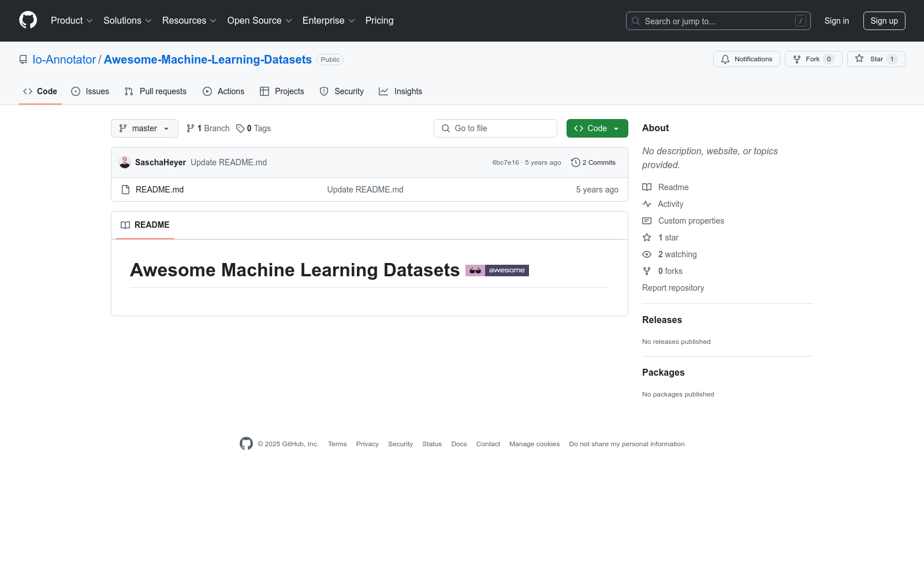
Task: Select the Code tab
Action: 40,91
